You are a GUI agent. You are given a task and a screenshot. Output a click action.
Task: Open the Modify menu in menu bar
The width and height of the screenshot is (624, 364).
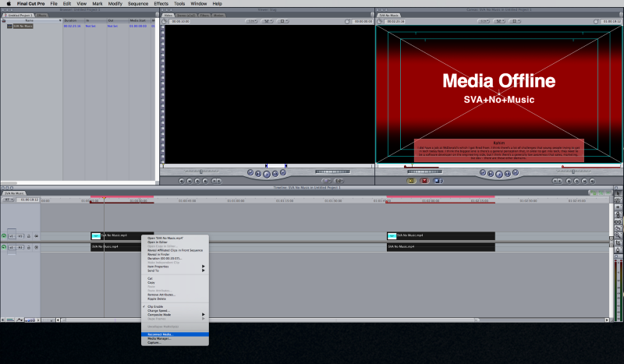[115, 4]
